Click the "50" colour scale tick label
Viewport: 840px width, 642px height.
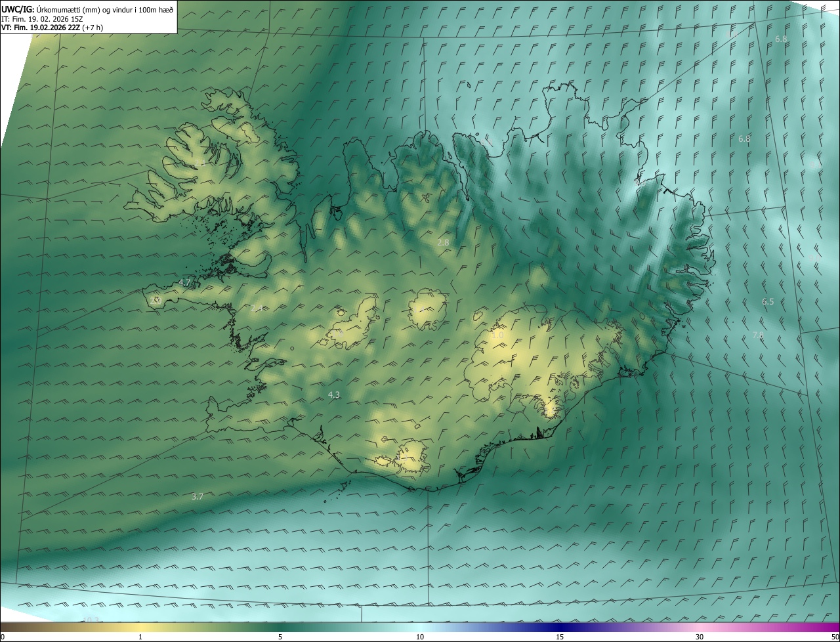click(x=835, y=637)
